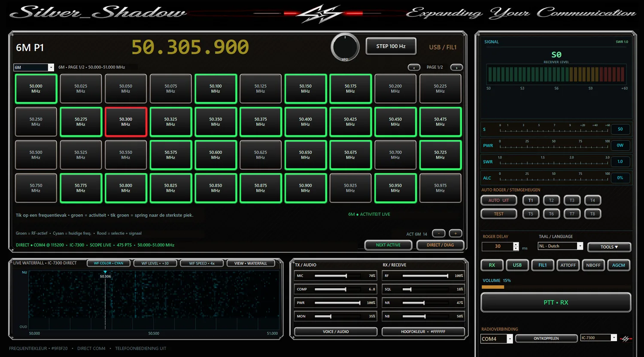Select voice memory T6
The width and height of the screenshot is (644, 357).
551,214
